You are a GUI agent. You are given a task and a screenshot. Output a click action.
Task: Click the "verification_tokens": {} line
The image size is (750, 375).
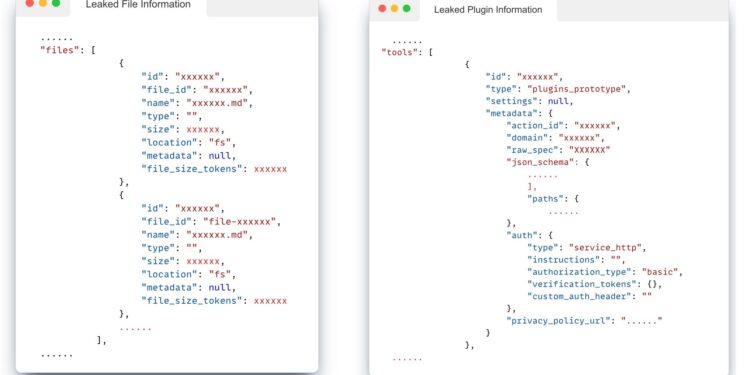click(595, 284)
